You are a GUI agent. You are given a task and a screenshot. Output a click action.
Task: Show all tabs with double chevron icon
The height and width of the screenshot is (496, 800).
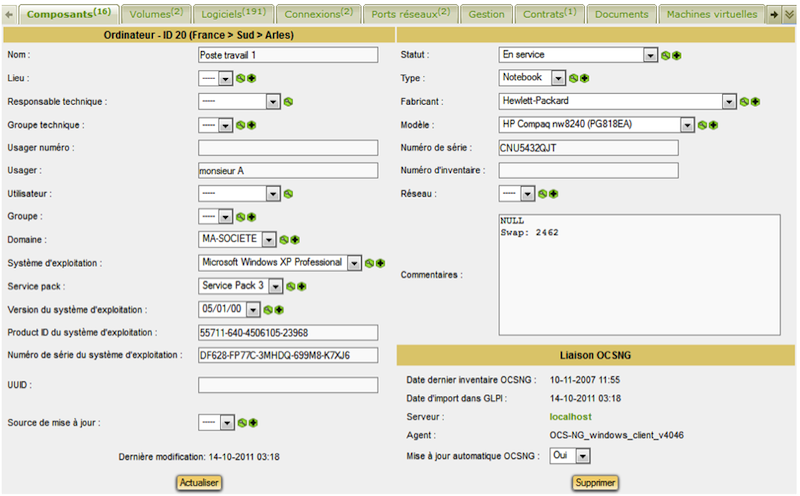click(x=790, y=14)
